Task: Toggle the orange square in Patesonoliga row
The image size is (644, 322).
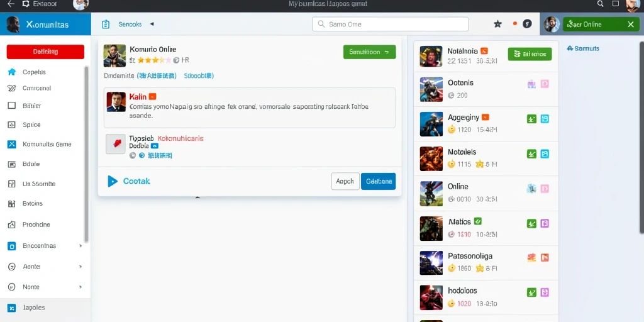Action: click(x=545, y=258)
